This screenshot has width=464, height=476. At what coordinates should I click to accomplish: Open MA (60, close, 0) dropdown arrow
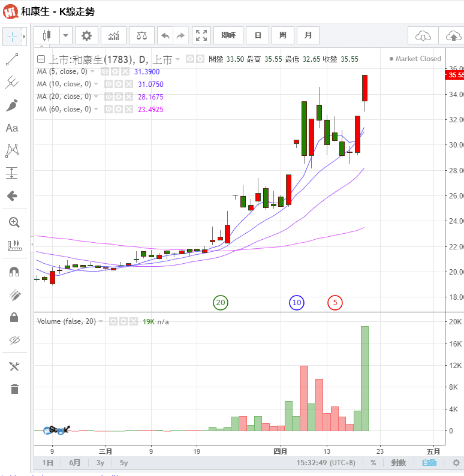(x=96, y=109)
